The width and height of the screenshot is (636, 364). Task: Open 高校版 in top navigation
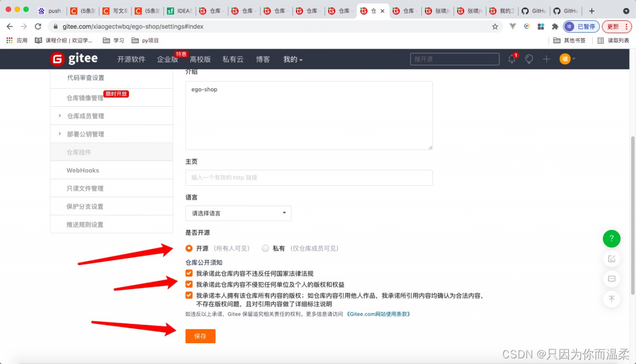[200, 59]
